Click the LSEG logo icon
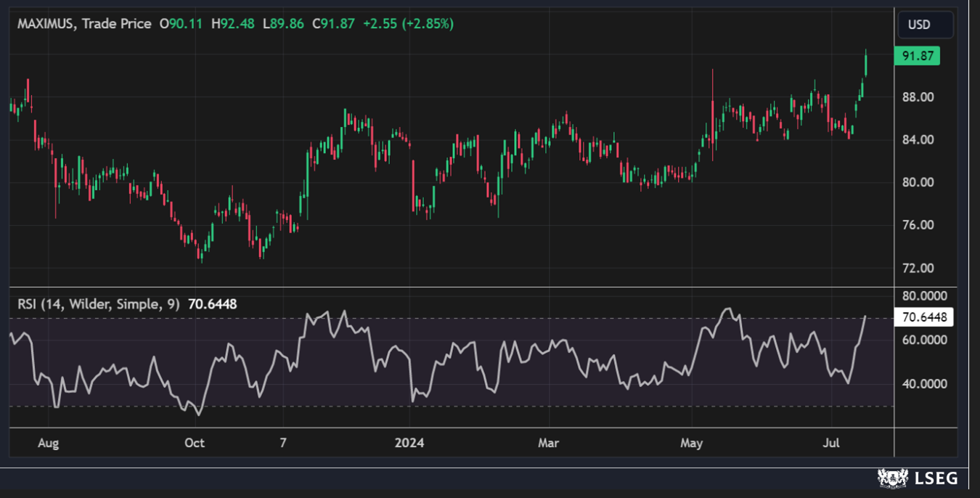The height and width of the screenshot is (498, 980). click(x=894, y=478)
